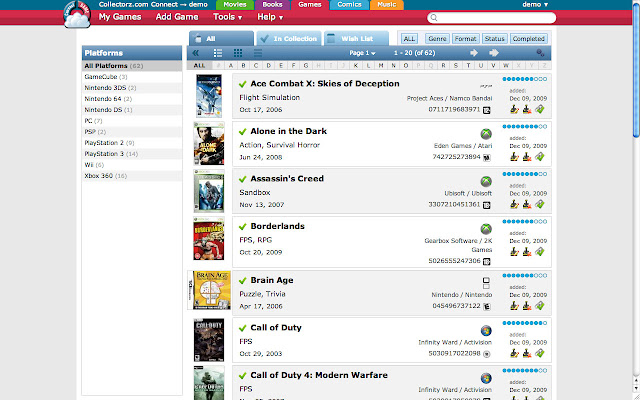The image size is (640, 400).
Task: Set the rating dots for Borderlands
Action: [x=524, y=222]
